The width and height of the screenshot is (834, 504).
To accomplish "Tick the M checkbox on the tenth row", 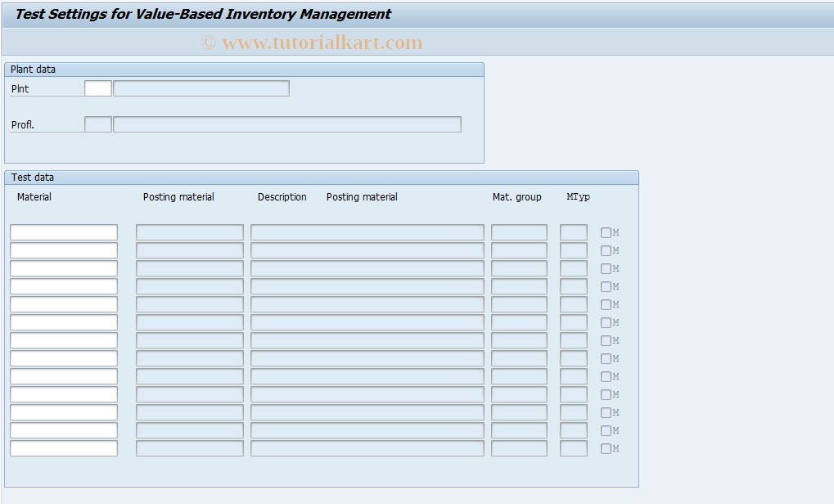I will (x=606, y=394).
